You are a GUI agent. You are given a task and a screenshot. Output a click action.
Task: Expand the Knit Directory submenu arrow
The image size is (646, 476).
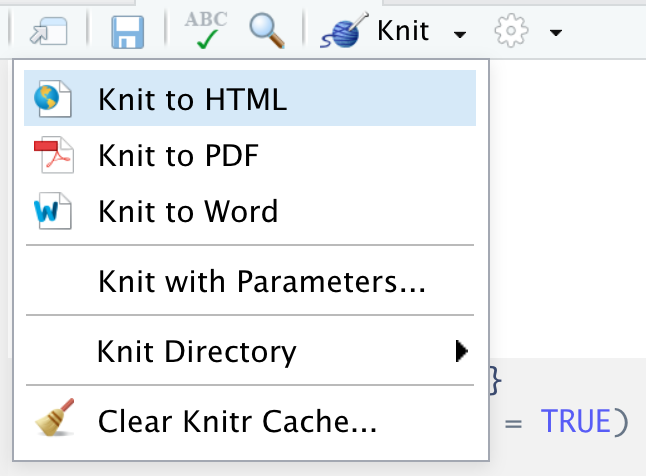[461, 351]
